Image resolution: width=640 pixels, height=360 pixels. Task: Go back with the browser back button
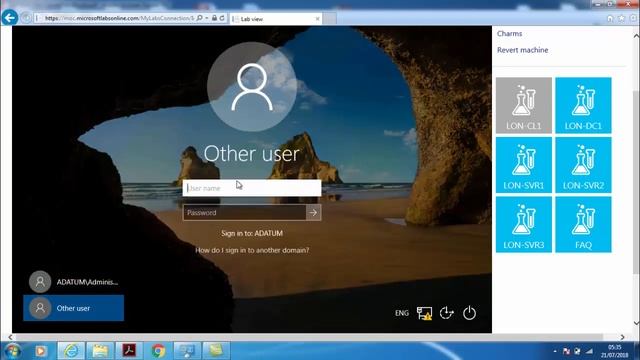coord(10,18)
